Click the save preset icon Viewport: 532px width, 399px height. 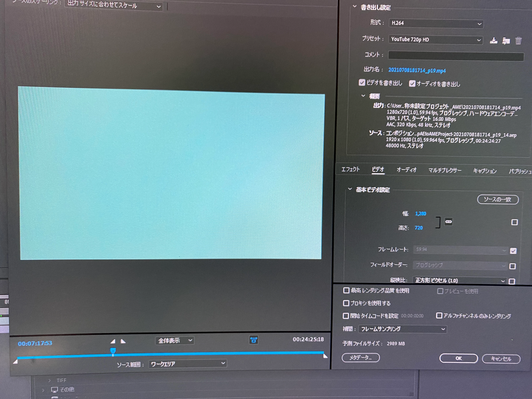pyautogui.click(x=493, y=41)
